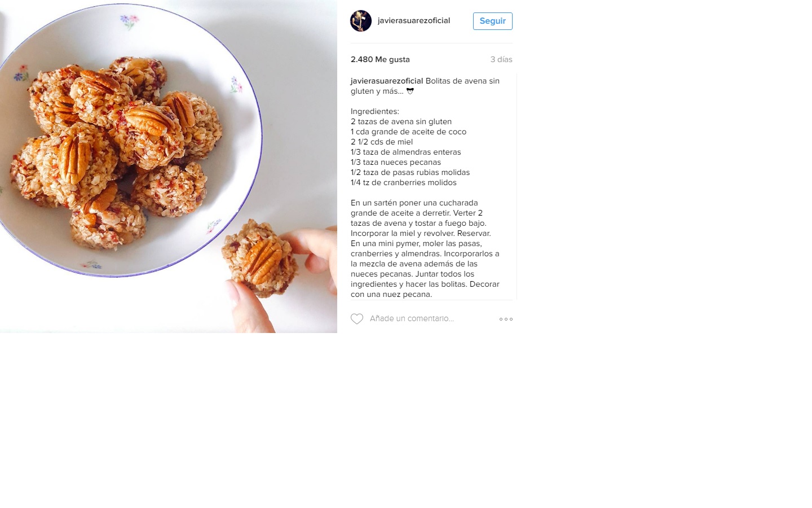Like the post with the heart icon

tap(357, 319)
